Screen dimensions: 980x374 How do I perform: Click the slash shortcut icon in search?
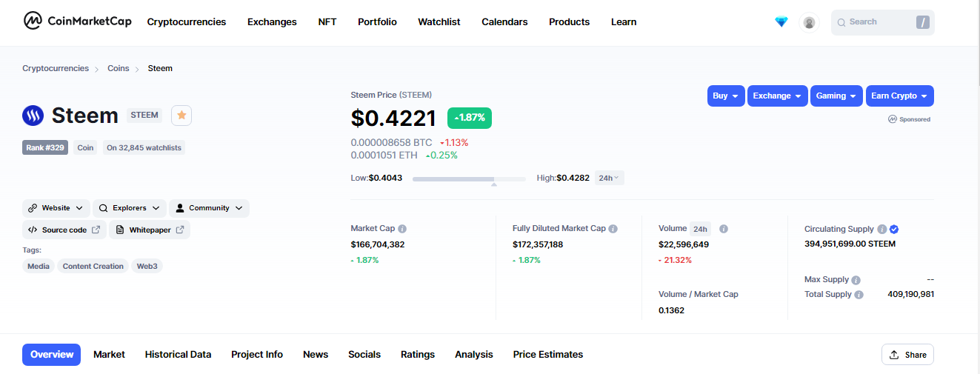point(922,22)
